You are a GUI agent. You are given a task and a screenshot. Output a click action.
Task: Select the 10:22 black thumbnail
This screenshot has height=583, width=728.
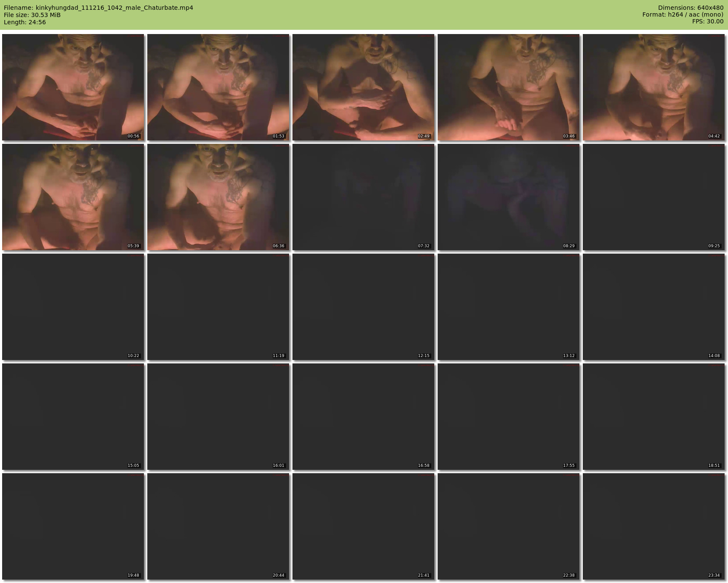pos(73,307)
